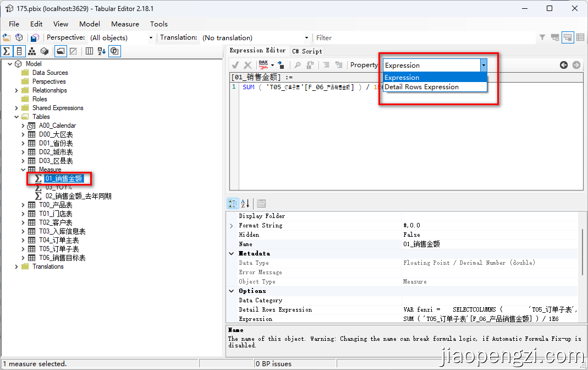The width and height of the screenshot is (588, 370).
Task: Click the find magnifier icon in editor
Action: click(x=298, y=65)
